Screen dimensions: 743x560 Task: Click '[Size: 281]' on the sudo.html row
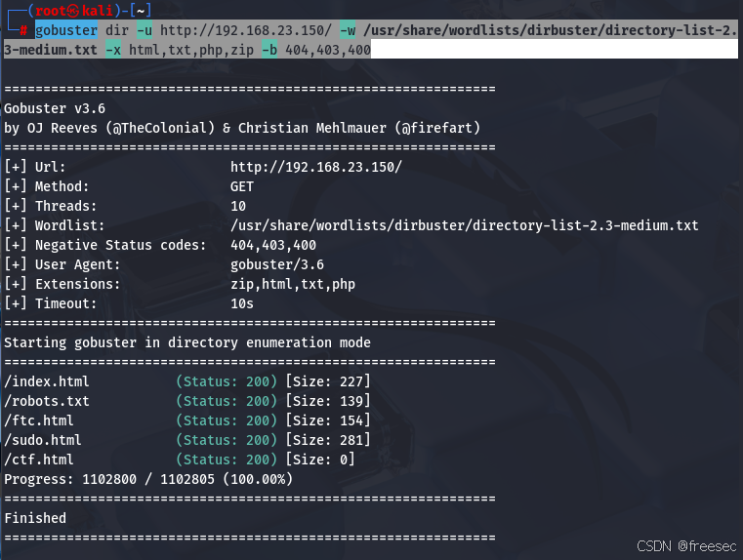(x=328, y=440)
